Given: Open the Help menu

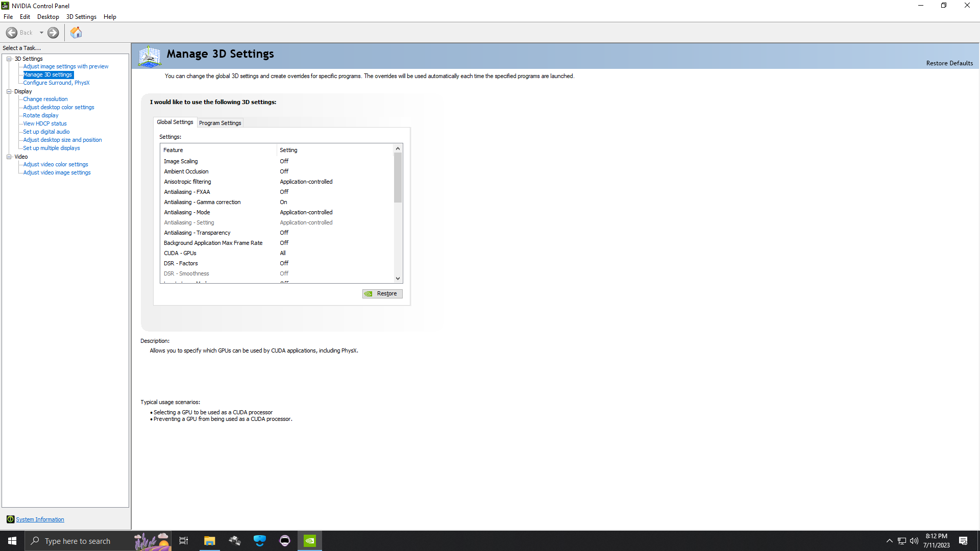Looking at the screenshot, I should pyautogui.click(x=110, y=17).
